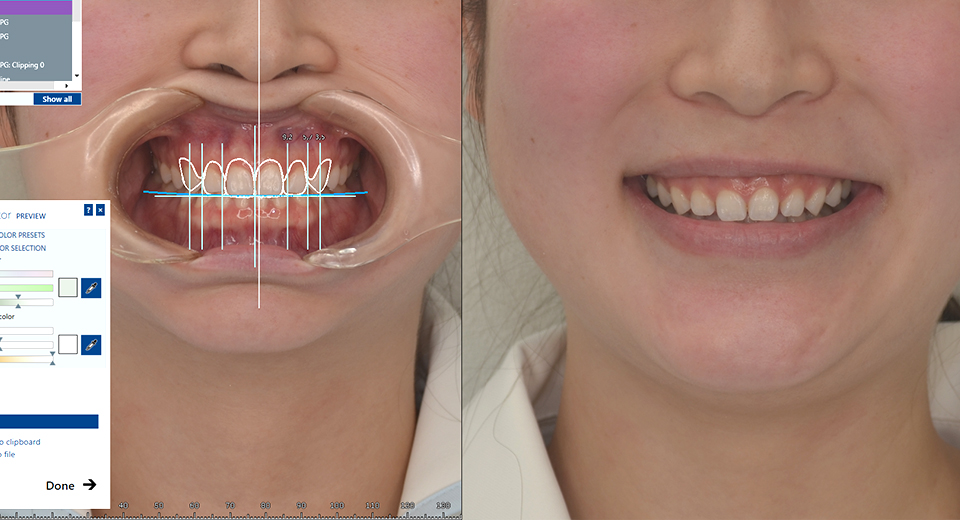Open the PREVIEW tab
960x520 pixels.
pos(31,216)
